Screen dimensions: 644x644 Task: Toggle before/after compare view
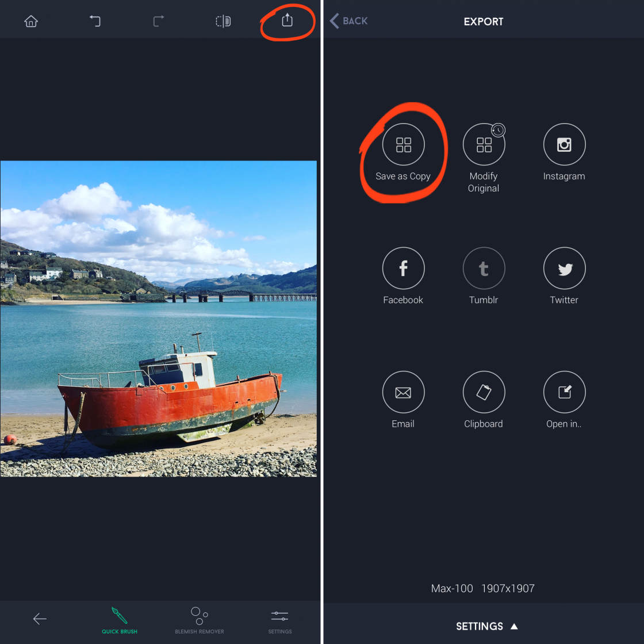click(223, 21)
